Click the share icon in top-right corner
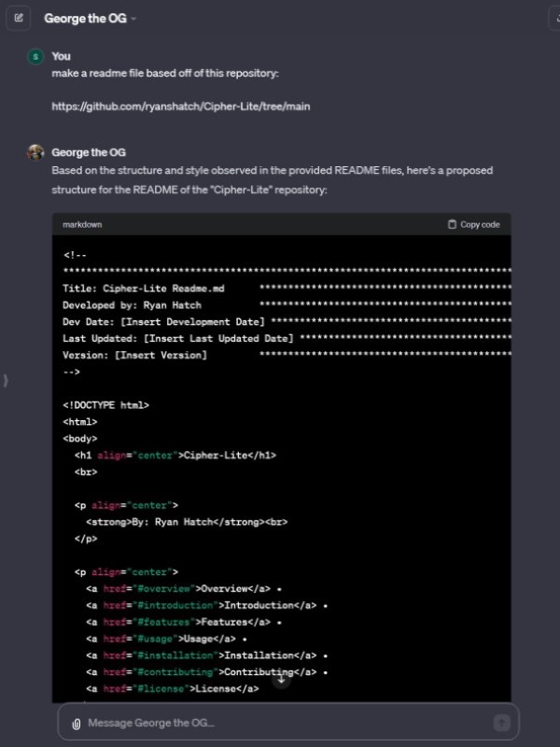This screenshot has width=560, height=747. (556, 18)
